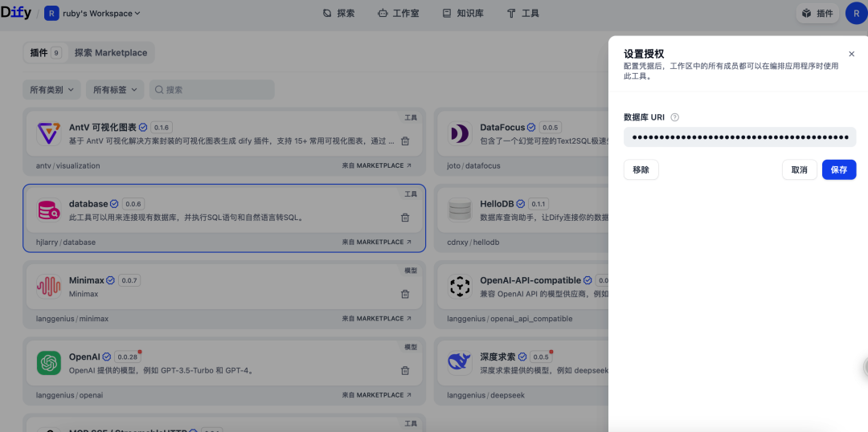Click the Dify logo
The image size is (868, 432).
[x=15, y=13]
